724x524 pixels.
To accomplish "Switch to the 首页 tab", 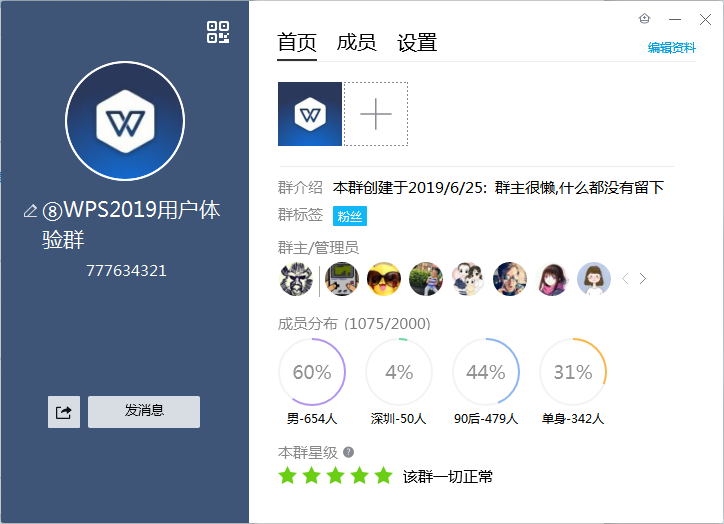I will (x=297, y=43).
